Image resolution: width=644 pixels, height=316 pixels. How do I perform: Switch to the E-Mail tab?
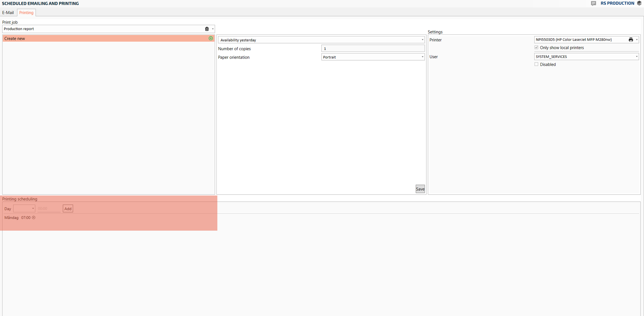coord(8,13)
